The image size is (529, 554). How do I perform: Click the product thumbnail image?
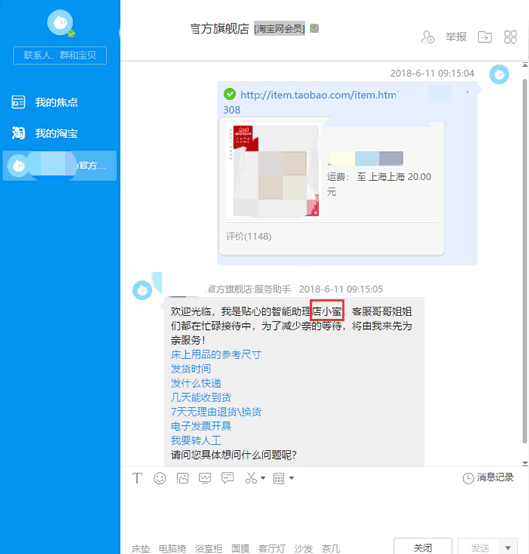274,171
